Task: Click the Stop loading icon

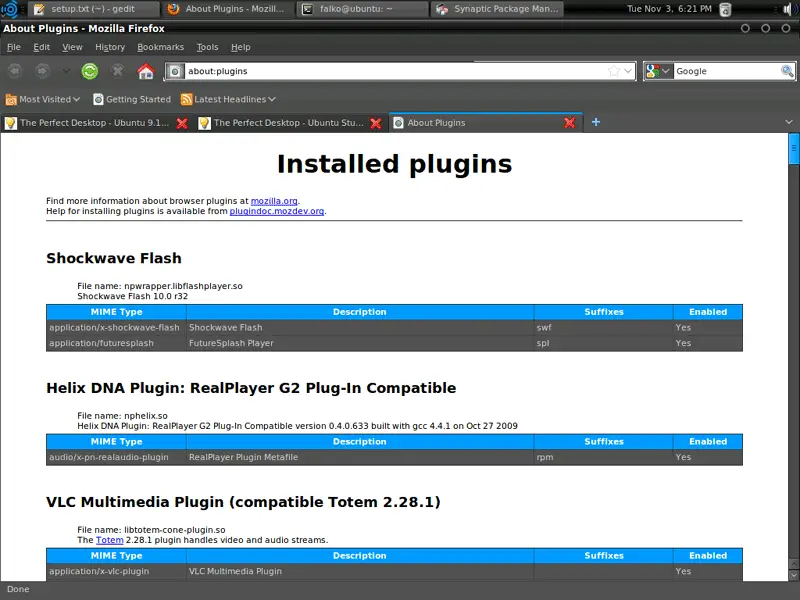Action: 118,71
